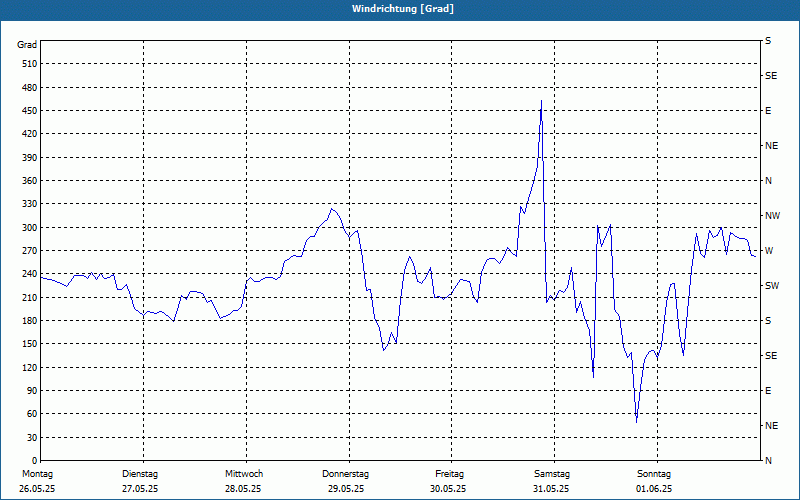Screen dimensions: 800x500
Task: Click the 'Dienstag' day label
Action: click(140, 474)
